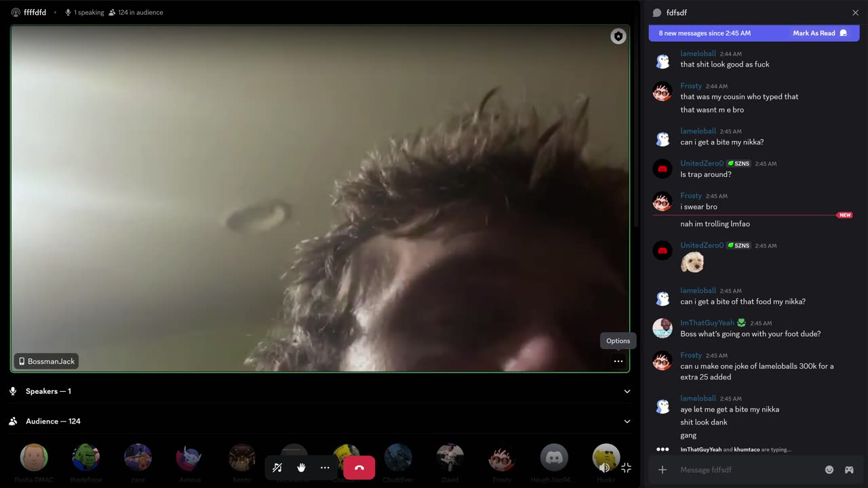Click the message 'can i get a bite my nikka?'
The width and height of the screenshot is (868, 488).
(x=722, y=142)
